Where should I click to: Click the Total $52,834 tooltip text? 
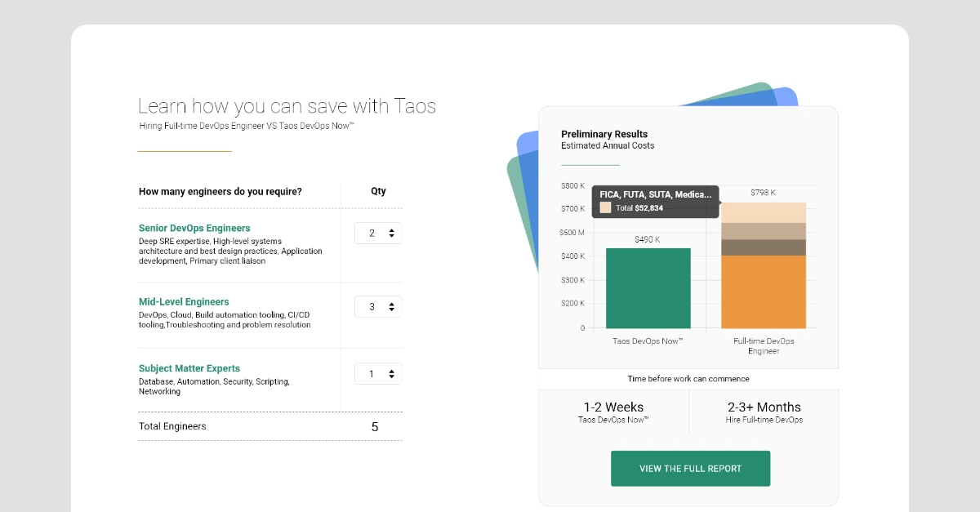[x=639, y=208]
